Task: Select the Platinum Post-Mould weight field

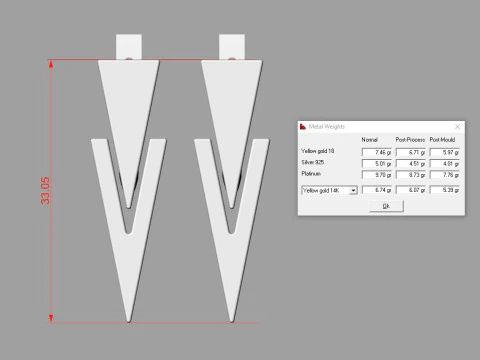Action: (445, 175)
